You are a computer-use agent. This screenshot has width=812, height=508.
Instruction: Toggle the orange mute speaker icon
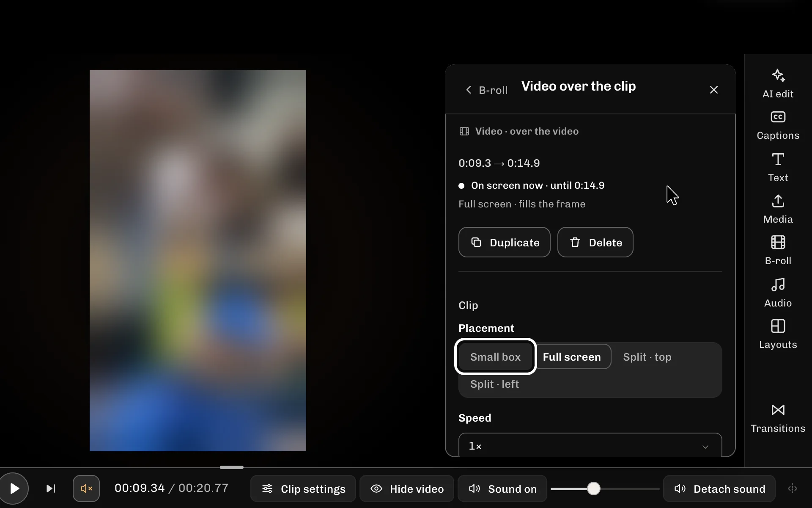[x=86, y=489]
